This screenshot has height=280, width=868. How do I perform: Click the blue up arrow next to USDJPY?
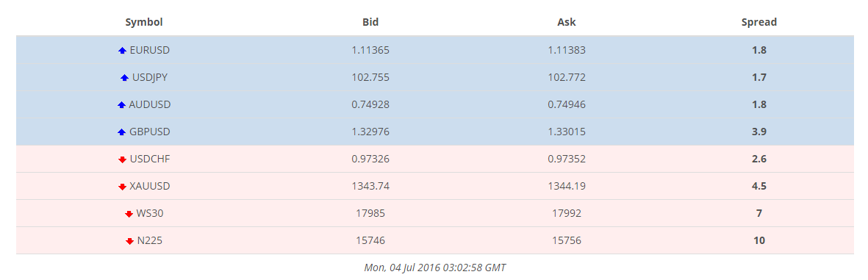[x=124, y=78]
